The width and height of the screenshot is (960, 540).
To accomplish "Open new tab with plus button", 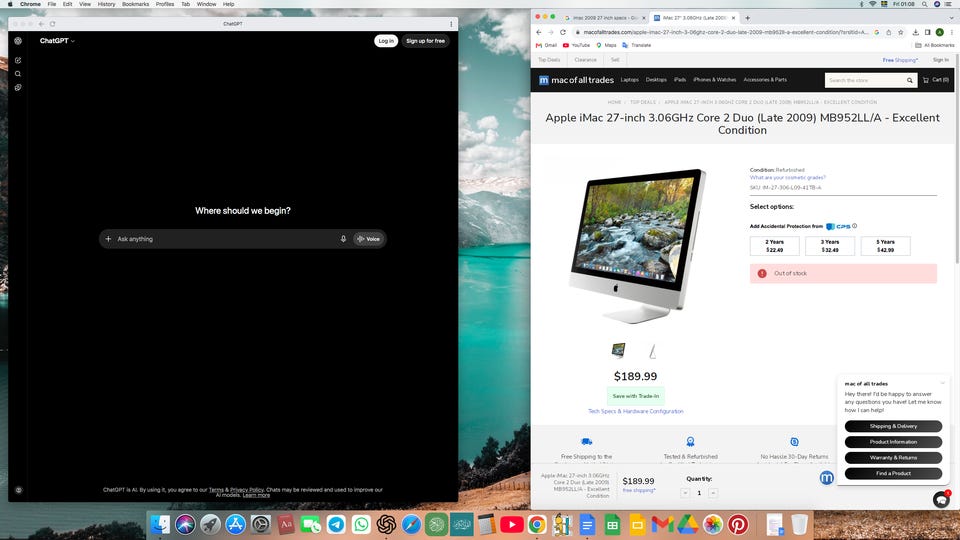I will pos(748,18).
